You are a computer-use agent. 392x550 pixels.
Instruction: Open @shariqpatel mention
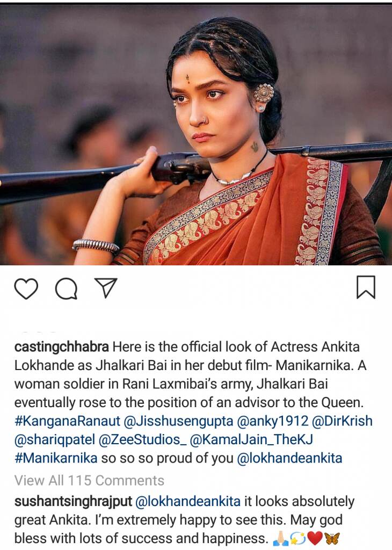[55, 439]
